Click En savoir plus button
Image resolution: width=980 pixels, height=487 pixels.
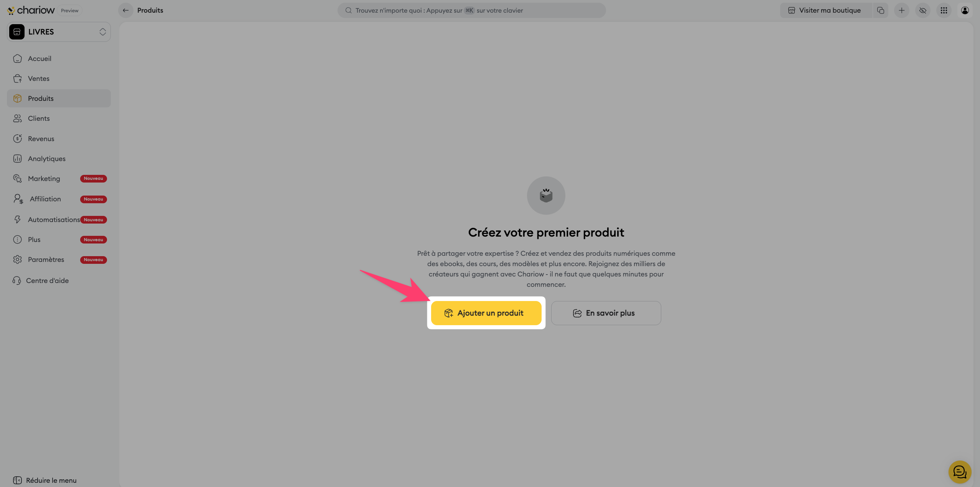(x=606, y=313)
